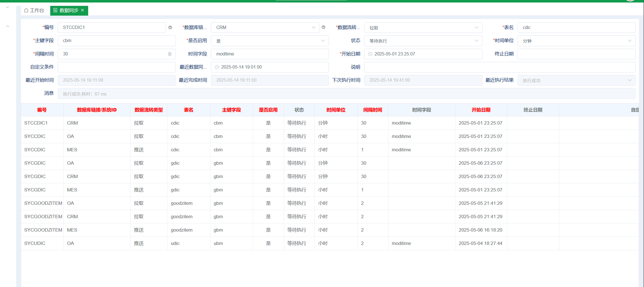Close the 数据同步 tab
The width and height of the screenshot is (644, 287).
tap(83, 10)
